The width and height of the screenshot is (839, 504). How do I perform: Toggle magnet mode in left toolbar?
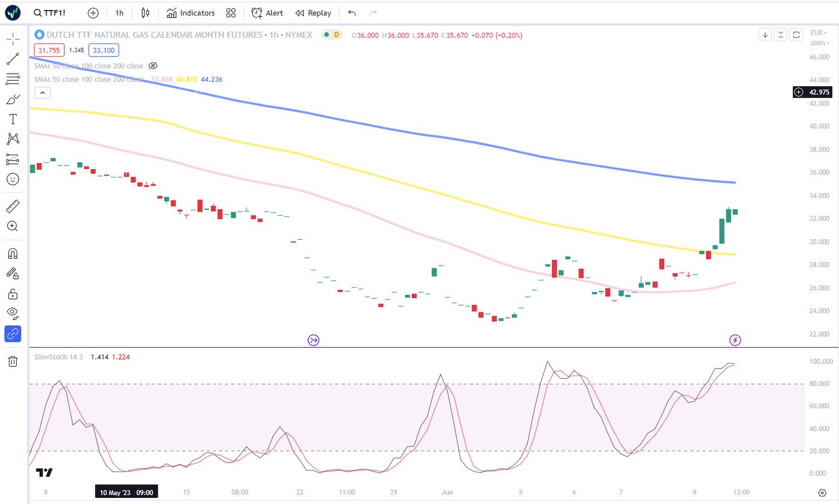13,253
